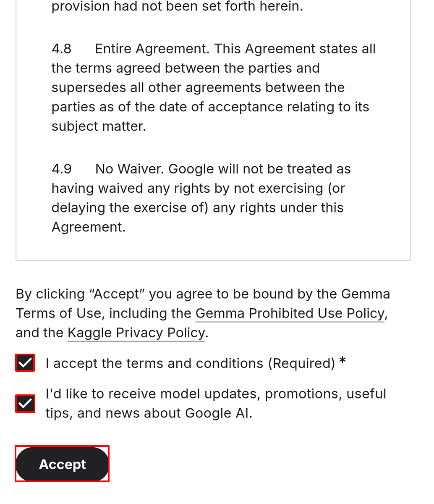
Task: Click the "tips, and news about Google AI" line
Action: (x=149, y=413)
